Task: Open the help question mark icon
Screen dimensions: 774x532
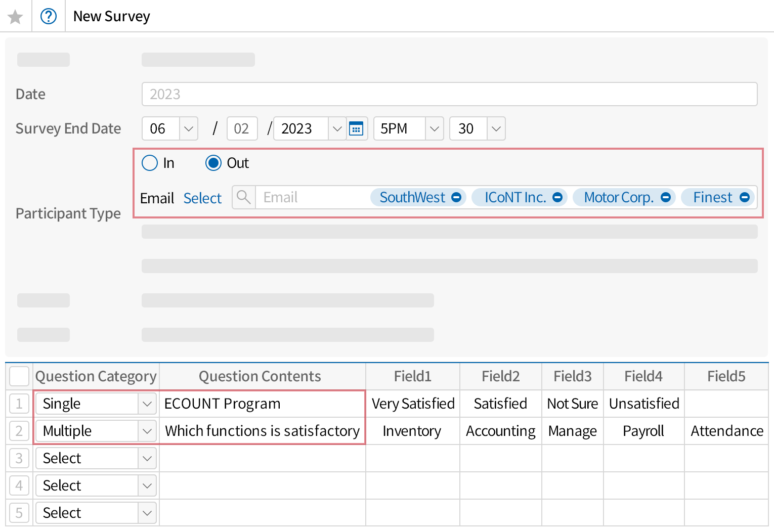Action: click(49, 17)
